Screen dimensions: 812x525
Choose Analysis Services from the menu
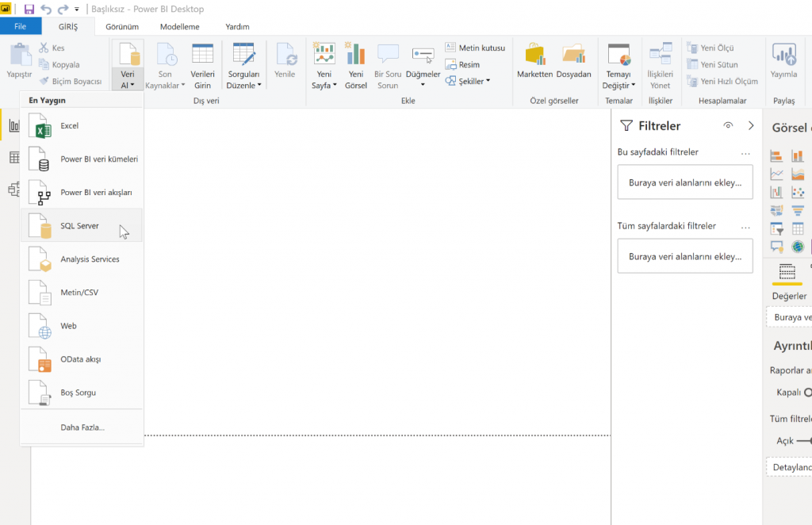click(82, 259)
